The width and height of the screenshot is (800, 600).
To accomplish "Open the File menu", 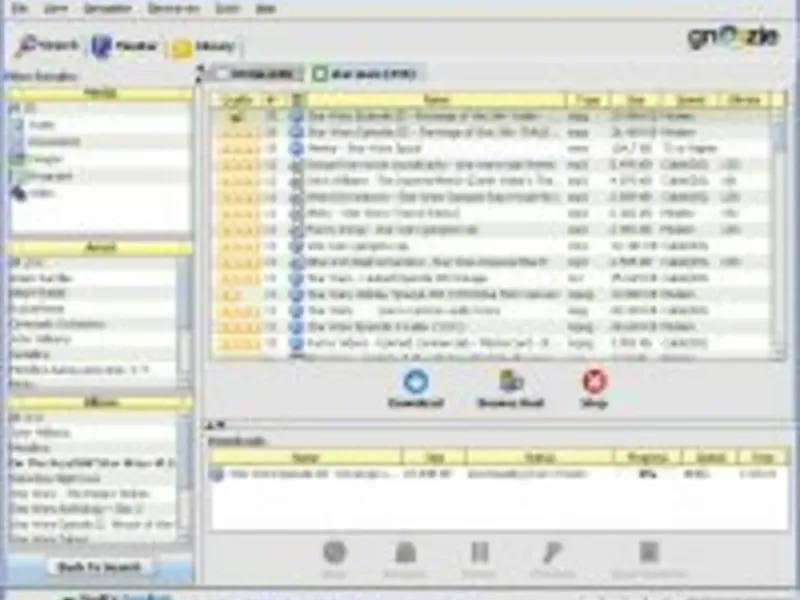I will coord(19,8).
